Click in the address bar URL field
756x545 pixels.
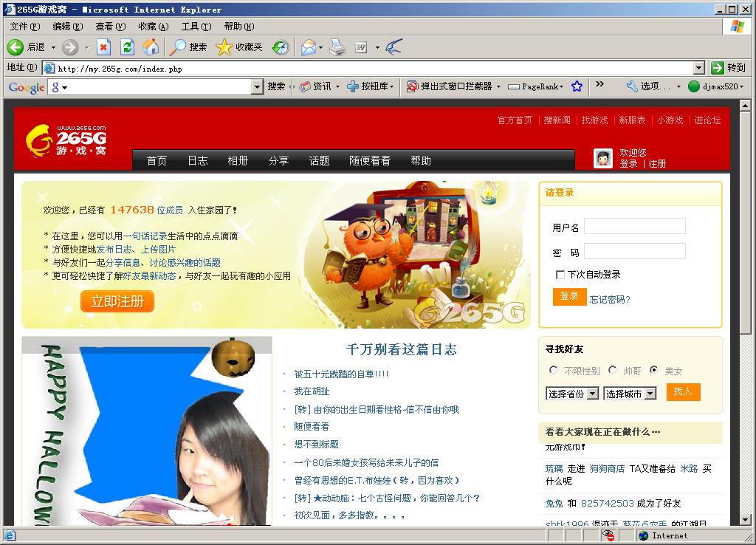click(x=369, y=68)
